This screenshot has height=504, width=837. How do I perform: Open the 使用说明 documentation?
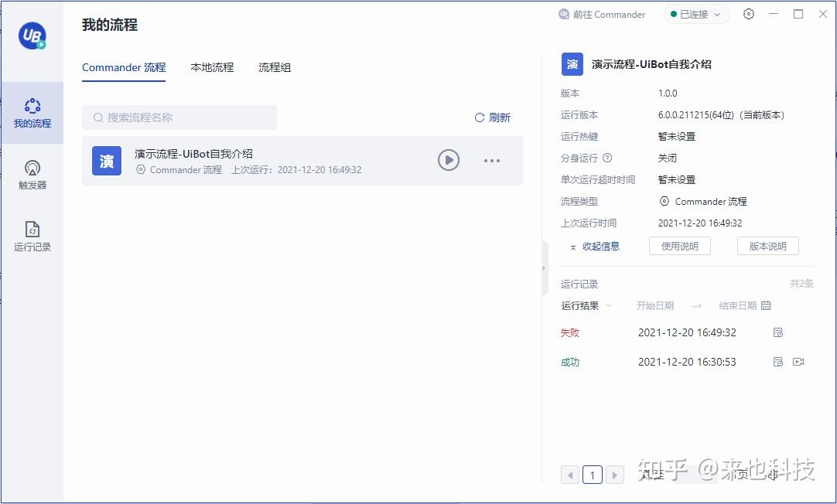tap(679, 245)
